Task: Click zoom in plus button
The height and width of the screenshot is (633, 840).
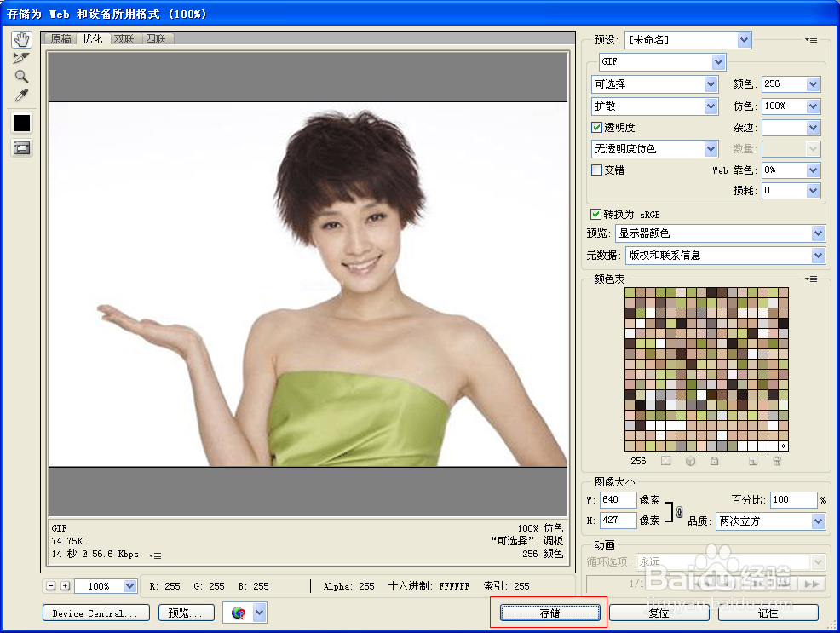Action: (66, 586)
